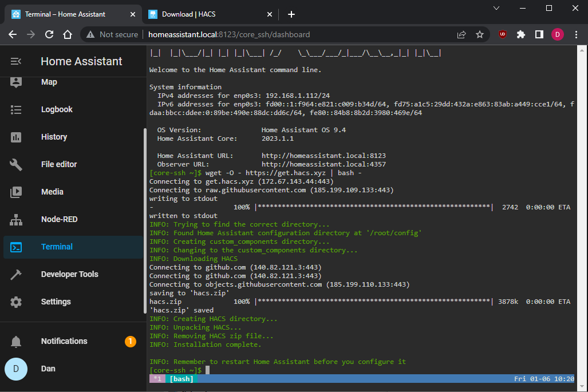Toggle the browser side panel icon

539,34
